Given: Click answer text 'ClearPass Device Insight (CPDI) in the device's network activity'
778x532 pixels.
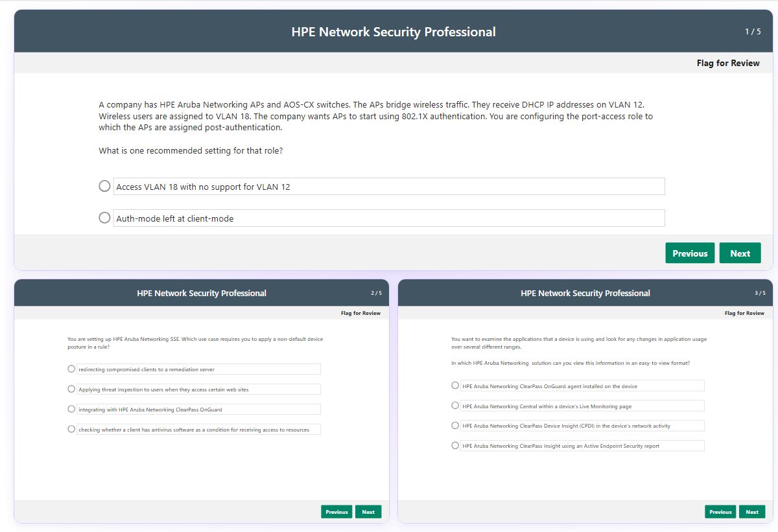Looking at the screenshot, I should (567, 426).
